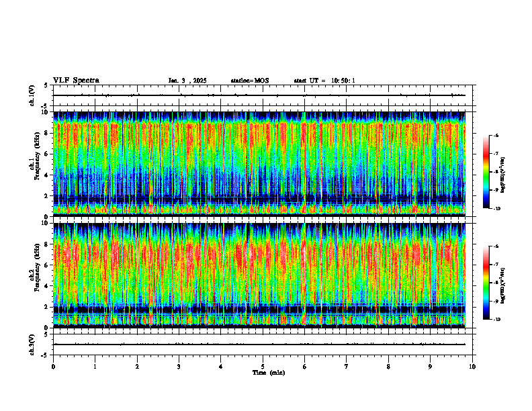Click time axis tick label "9"

click(x=430, y=367)
